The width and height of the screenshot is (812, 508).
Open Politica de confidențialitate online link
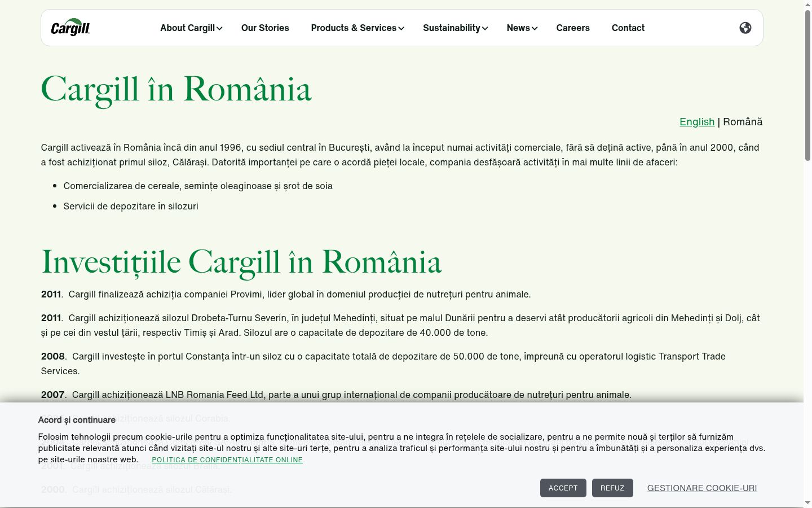click(x=227, y=460)
